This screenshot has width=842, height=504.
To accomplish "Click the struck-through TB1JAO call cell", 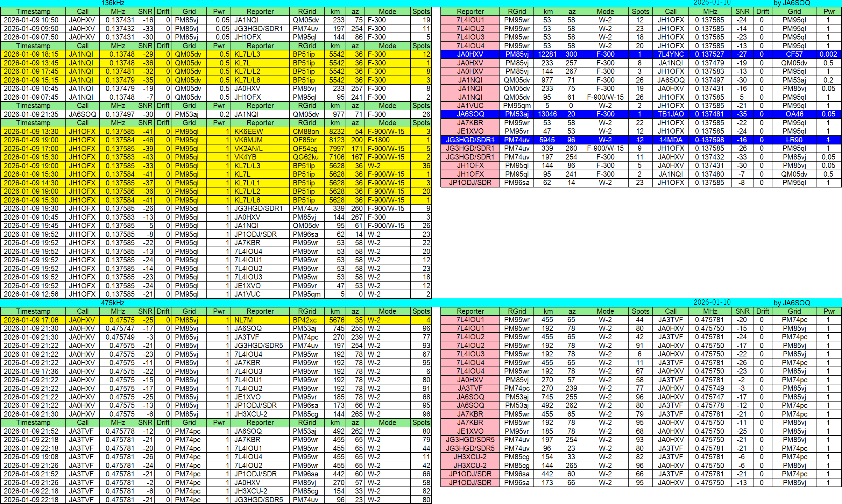I will point(671,114).
